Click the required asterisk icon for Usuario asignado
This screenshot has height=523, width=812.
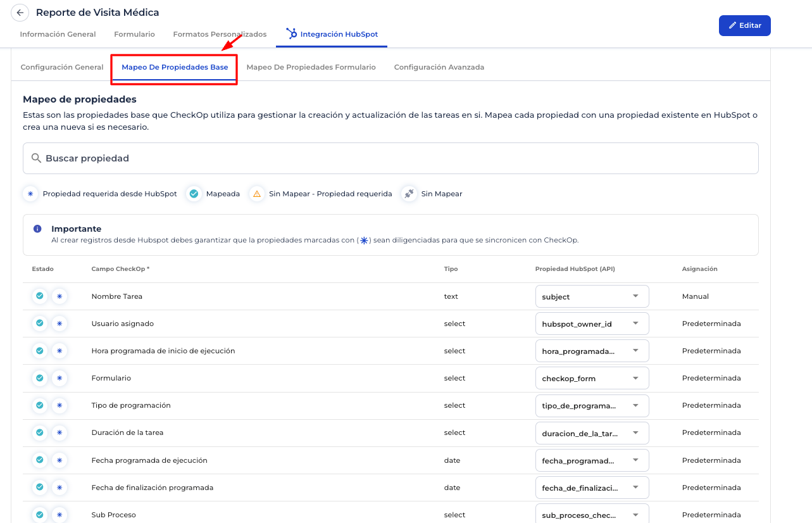click(59, 324)
